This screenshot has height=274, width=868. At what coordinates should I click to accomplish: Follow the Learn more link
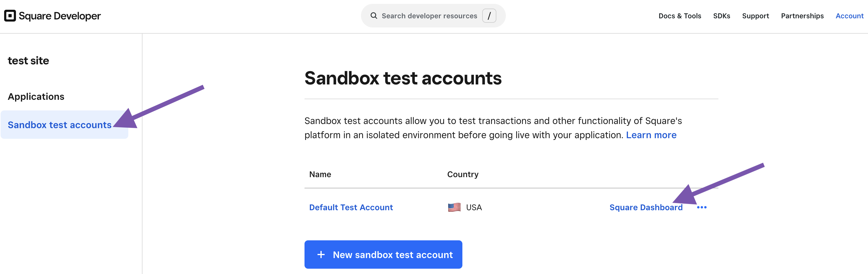[x=651, y=135]
